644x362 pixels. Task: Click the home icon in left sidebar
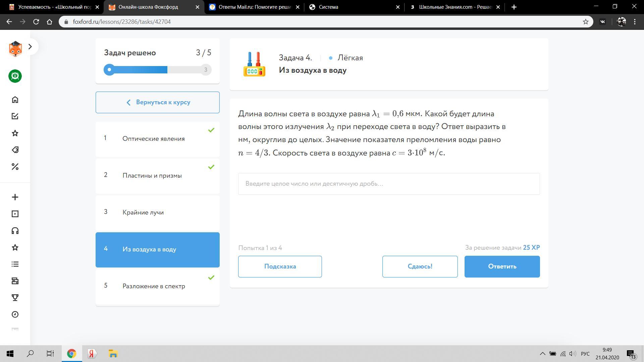click(x=15, y=100)
